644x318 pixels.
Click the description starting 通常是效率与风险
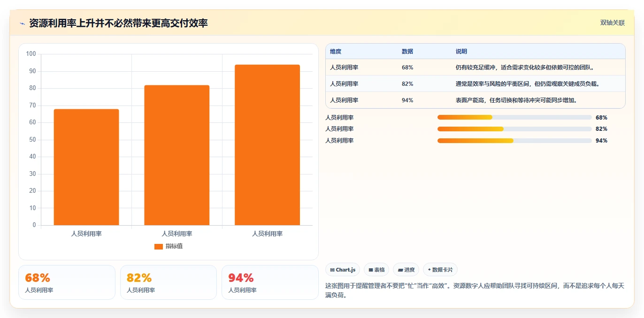pos(528,84)
